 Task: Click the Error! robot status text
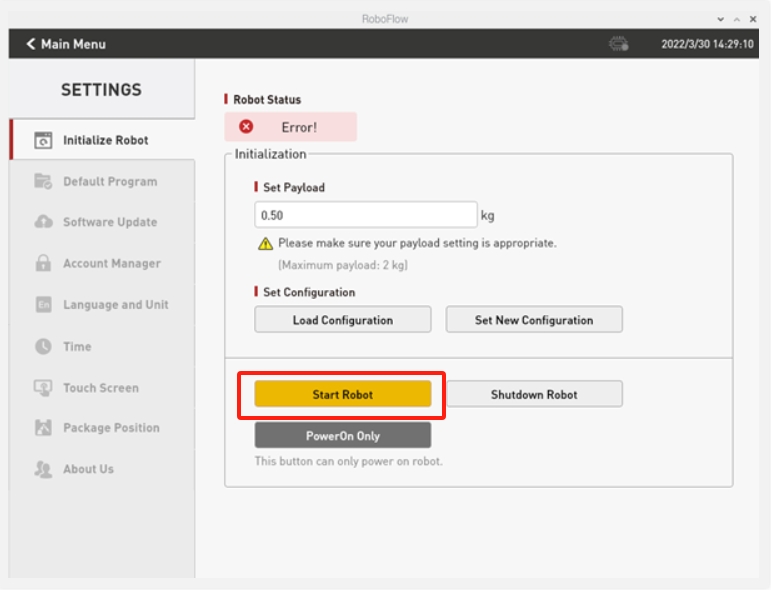(x=299, y=127)
